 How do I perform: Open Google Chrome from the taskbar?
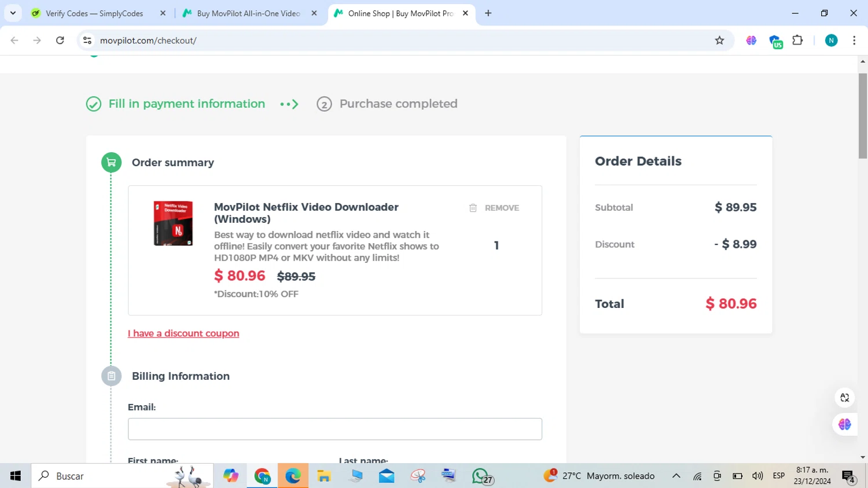[x=262, y=476]
